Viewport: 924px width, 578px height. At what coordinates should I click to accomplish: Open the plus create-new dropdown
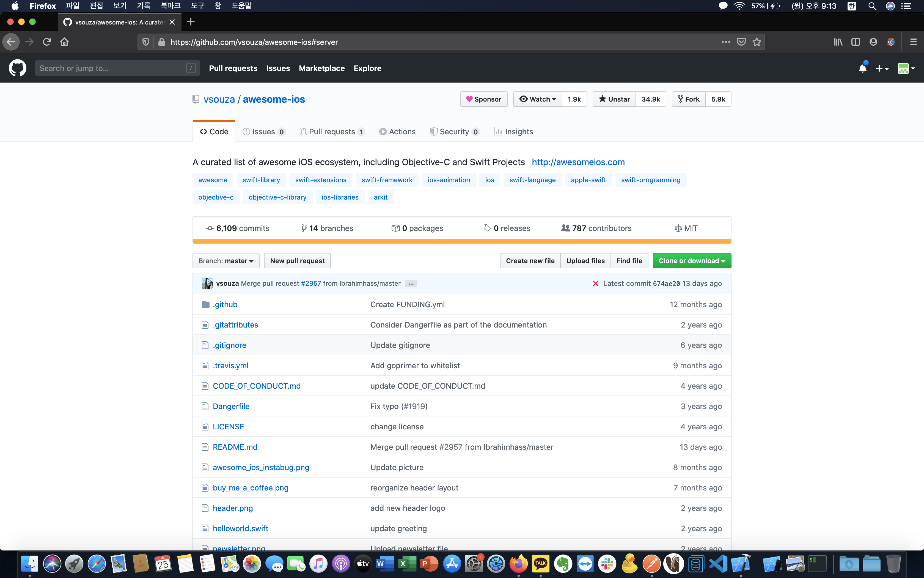(x=882, y=69)
